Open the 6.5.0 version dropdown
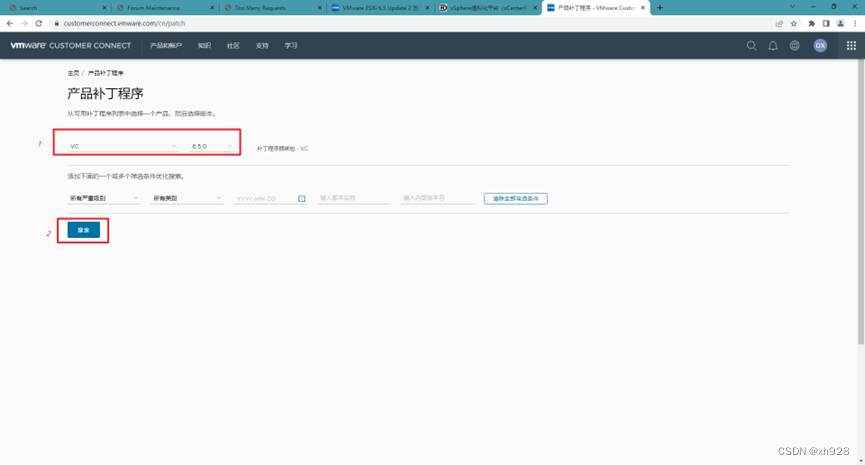 coord(212,146)
